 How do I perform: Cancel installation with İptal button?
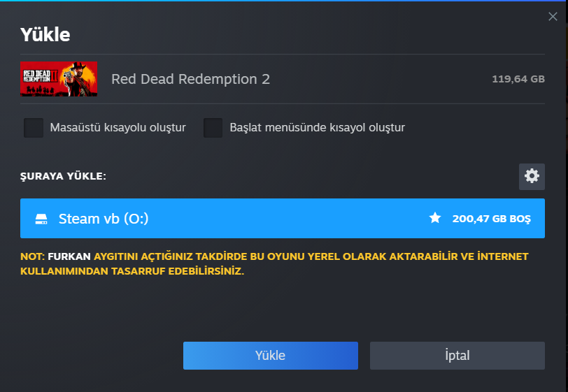click(457, 356)
